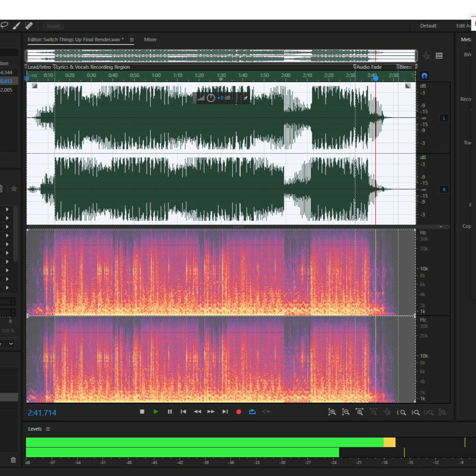
Task: Click Zoom In at In Point icon
Action: click(401, 412)
